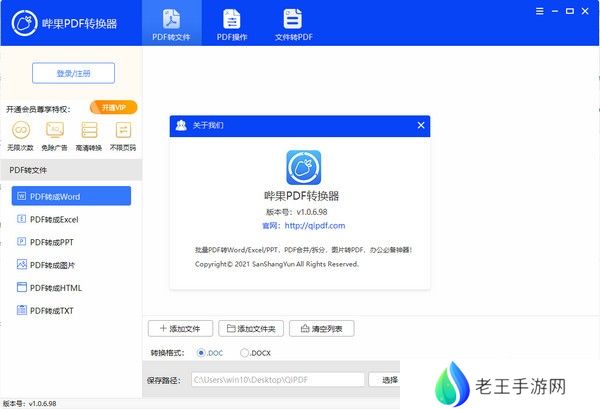Screen dimensions: 600x409
Task: Click the batch PDF转Word description text
Action: (x=303, y=250)
